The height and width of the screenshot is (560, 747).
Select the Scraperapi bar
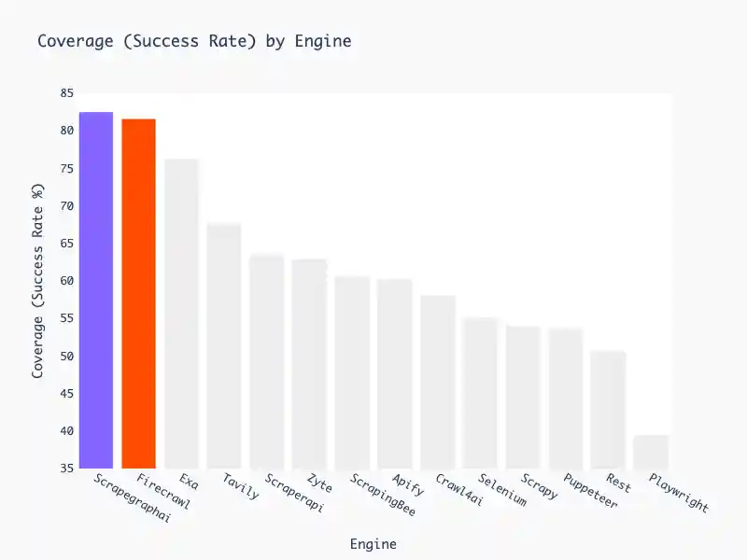(x=267, y=361)
